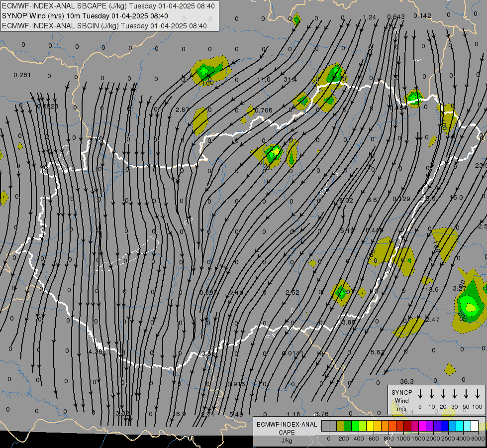Click the 30 m/s wind arrow in legend
The width and height of the screenshot is (487, 448).
tap(454, 394)
